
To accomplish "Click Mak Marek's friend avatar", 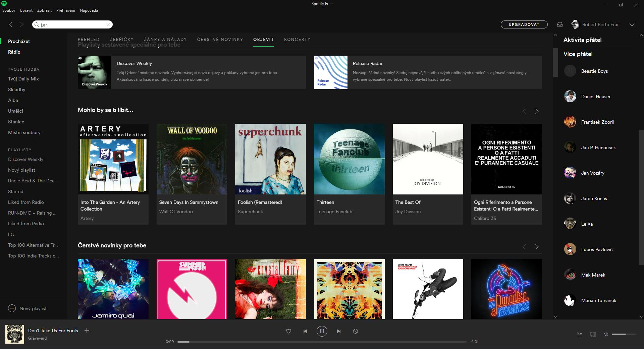I will pos(570,275).
